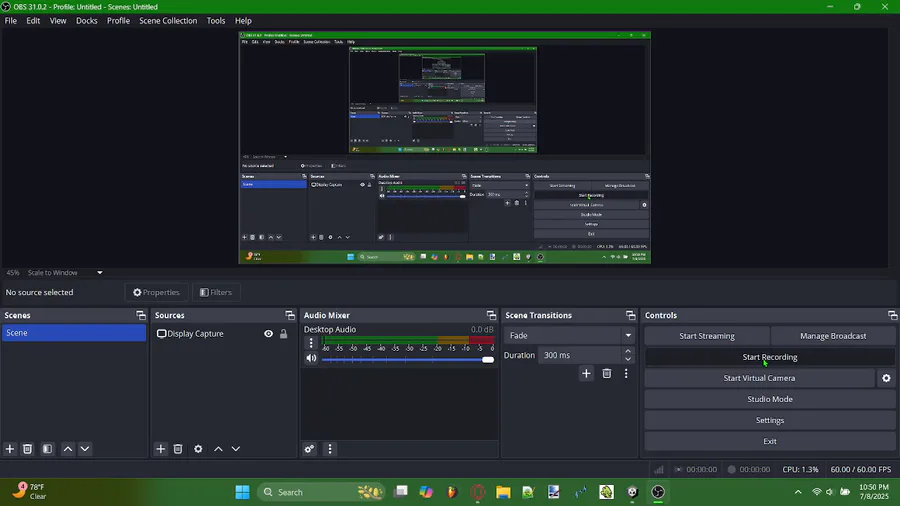Viewport: 900px width, 506px height.
Task: Click the preview canvas thumbnail
Action: click(x=445, y=147)
